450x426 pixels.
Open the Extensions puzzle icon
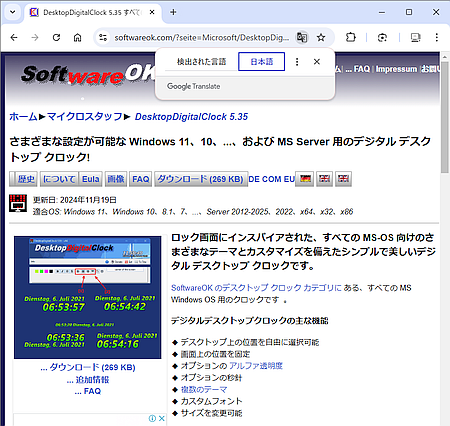pos(351,38)
